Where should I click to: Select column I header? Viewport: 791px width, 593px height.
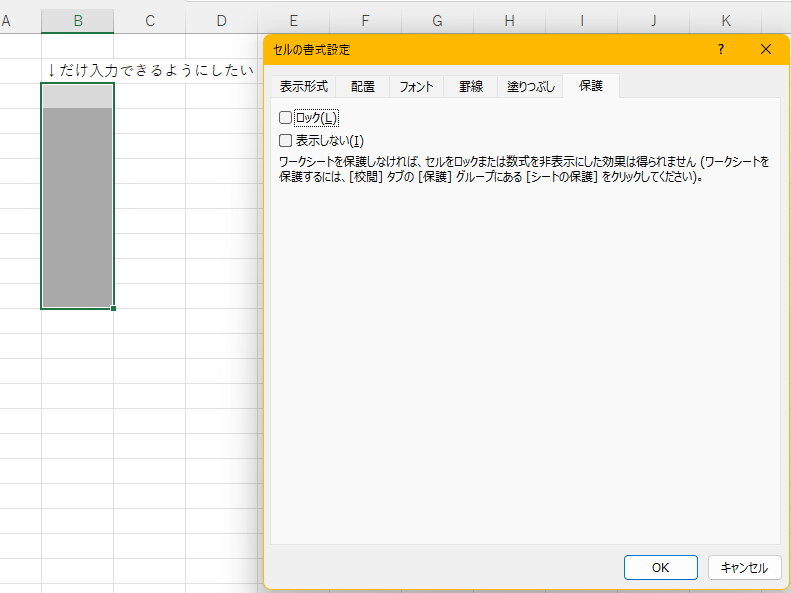pos(582,21)
